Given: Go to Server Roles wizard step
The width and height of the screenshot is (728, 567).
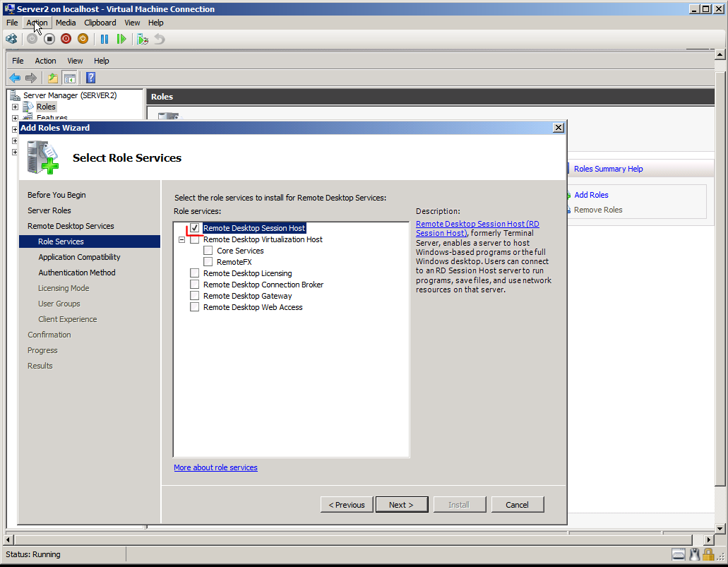Looking at the screenshot, I should (49, 210).
